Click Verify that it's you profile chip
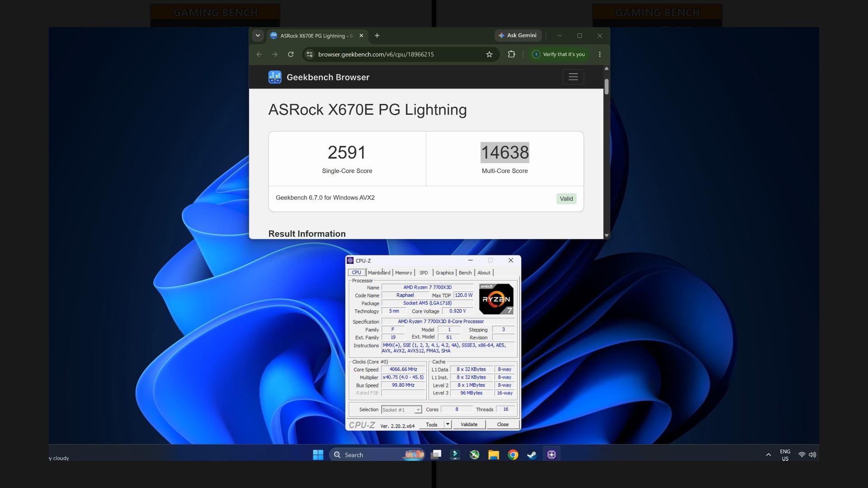This screenshot has height=488, width=868. click(559, 54)
